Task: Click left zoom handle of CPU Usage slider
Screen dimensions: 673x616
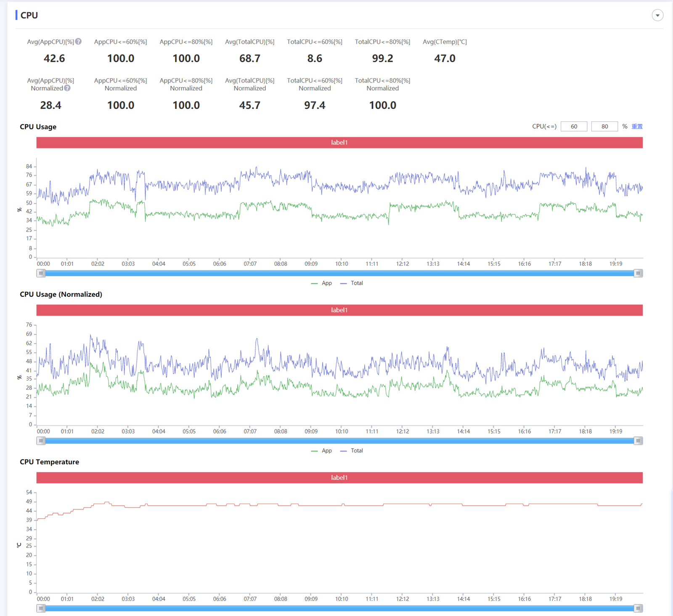Action: coord(41,273)
